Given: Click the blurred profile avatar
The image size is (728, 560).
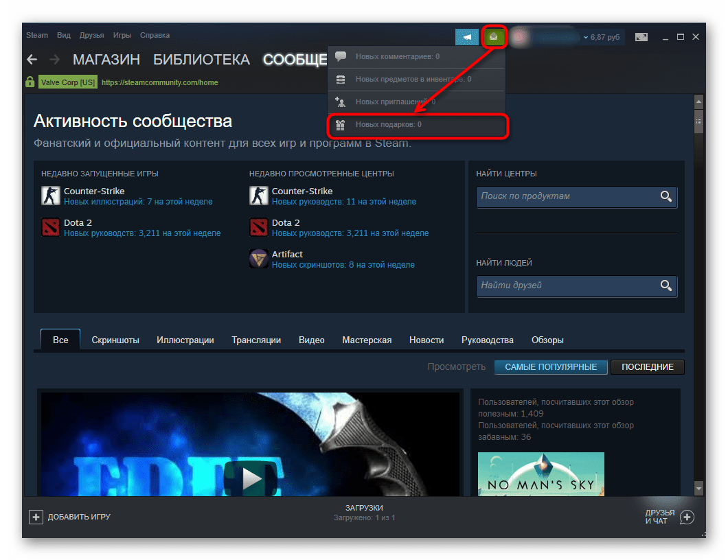Looking at the screenshot, I should point(519,36).
